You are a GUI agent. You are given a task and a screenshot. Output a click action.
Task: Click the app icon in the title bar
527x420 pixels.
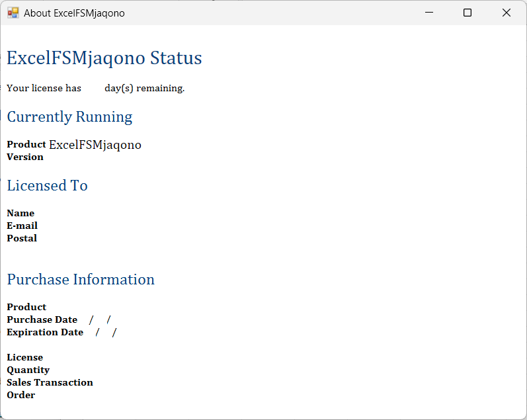[x=13, y=13]
